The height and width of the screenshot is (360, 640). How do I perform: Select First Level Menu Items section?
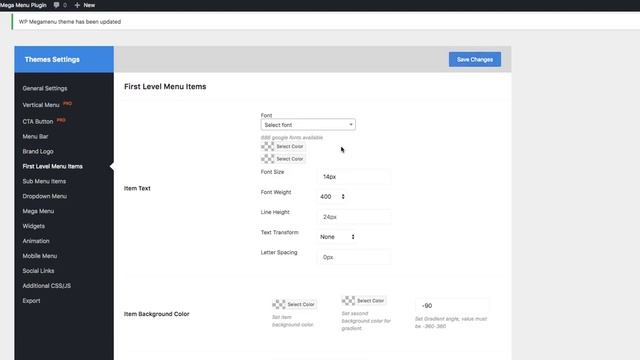coord(53,167)
